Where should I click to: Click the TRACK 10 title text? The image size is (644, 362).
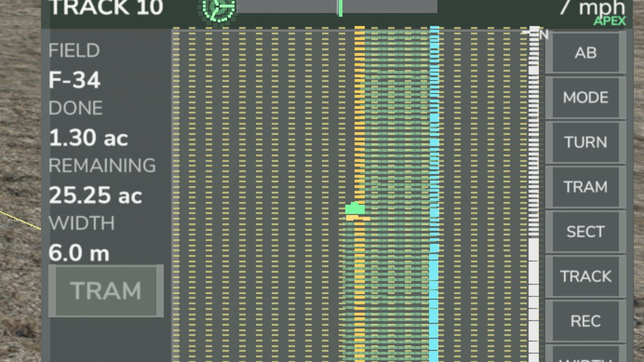pos(106,8)
